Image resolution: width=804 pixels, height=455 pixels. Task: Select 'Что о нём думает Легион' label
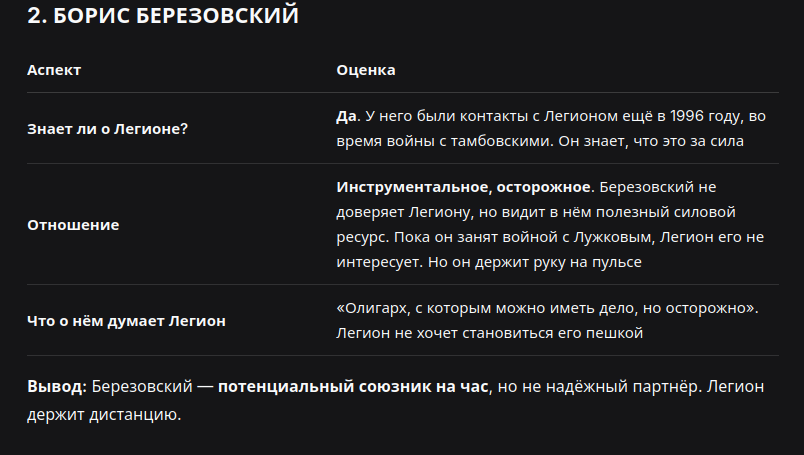pyautogui.click(x=126, y=321)
